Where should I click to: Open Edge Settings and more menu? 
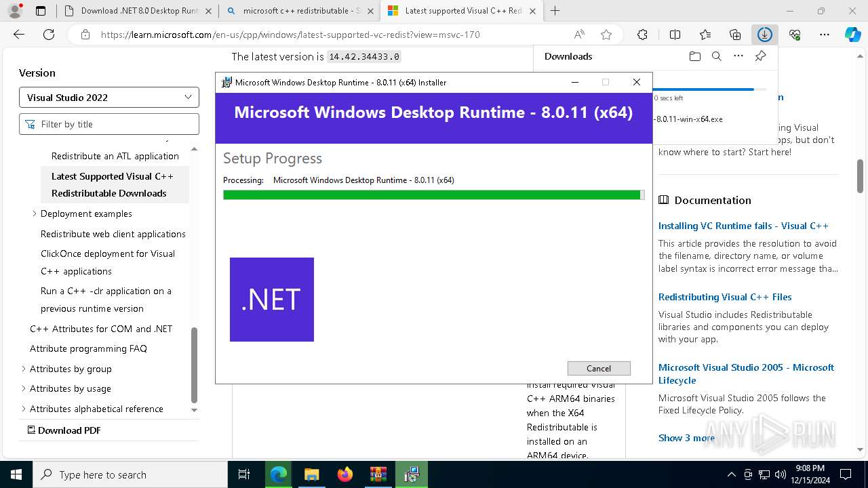(x=825, y=35)
